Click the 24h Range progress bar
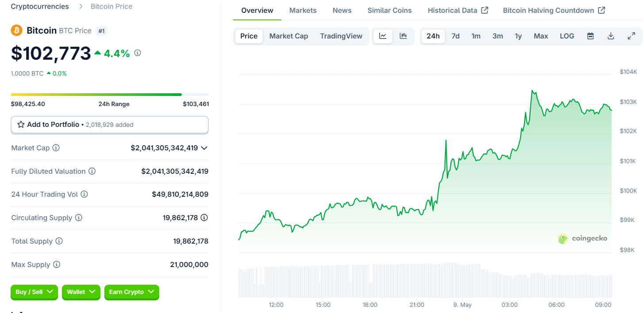The width and height of the screenshot is (644, 313). [x=110, y=95]
